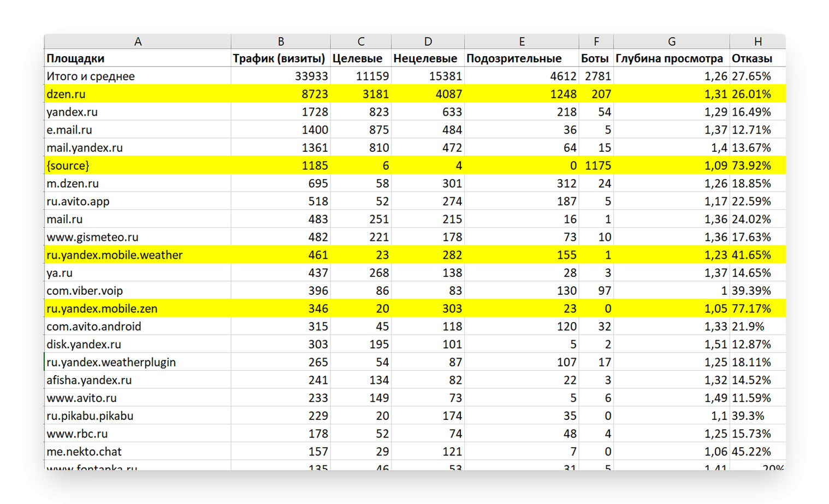
Task: Select the highlighted dzen.ru cell
Action: (x=138, y=94)
